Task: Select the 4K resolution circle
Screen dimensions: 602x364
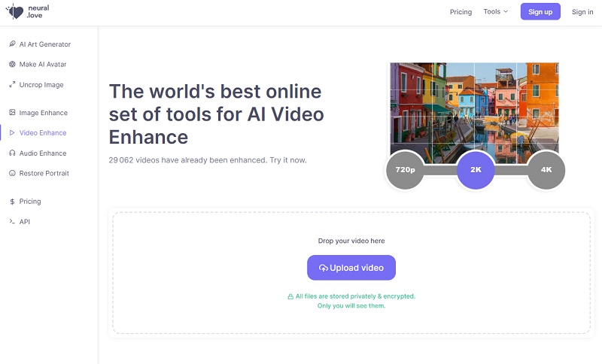Action: (x=546, y=169)
